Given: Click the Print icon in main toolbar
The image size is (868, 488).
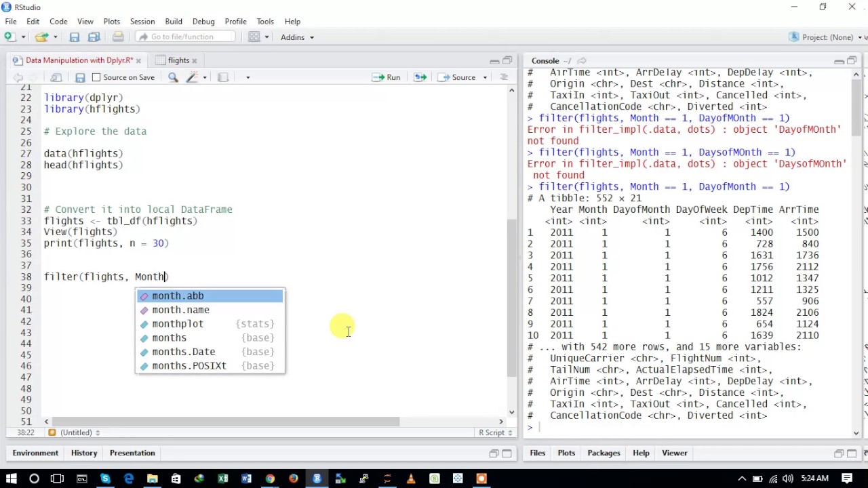Looking at the screenshot, I should 118,37.
